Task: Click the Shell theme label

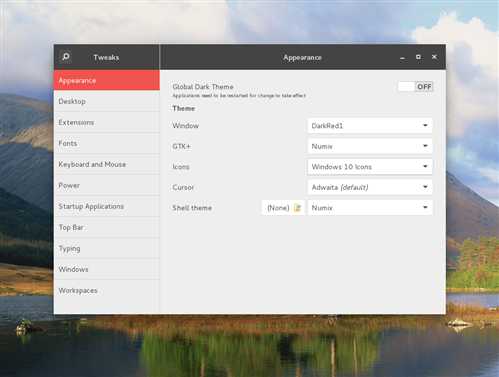Action: coord(192,208)
